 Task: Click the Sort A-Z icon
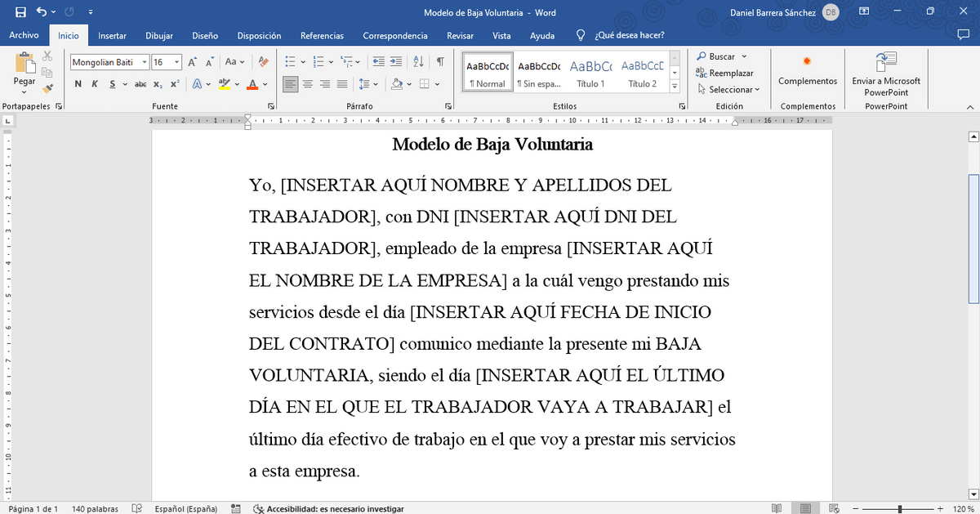point(418,62)
